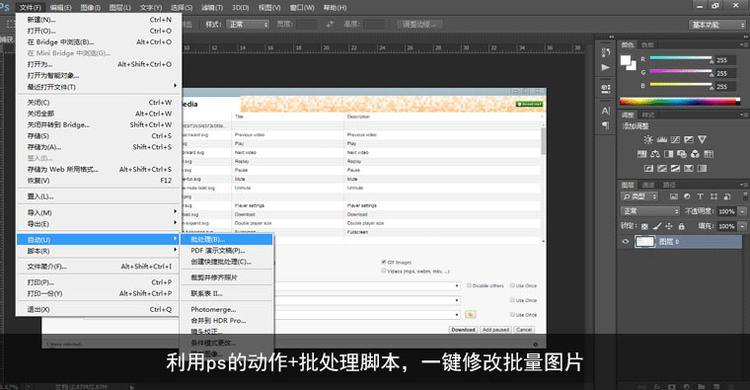Add an Invert adjustment icon

(x=649, y=168)
